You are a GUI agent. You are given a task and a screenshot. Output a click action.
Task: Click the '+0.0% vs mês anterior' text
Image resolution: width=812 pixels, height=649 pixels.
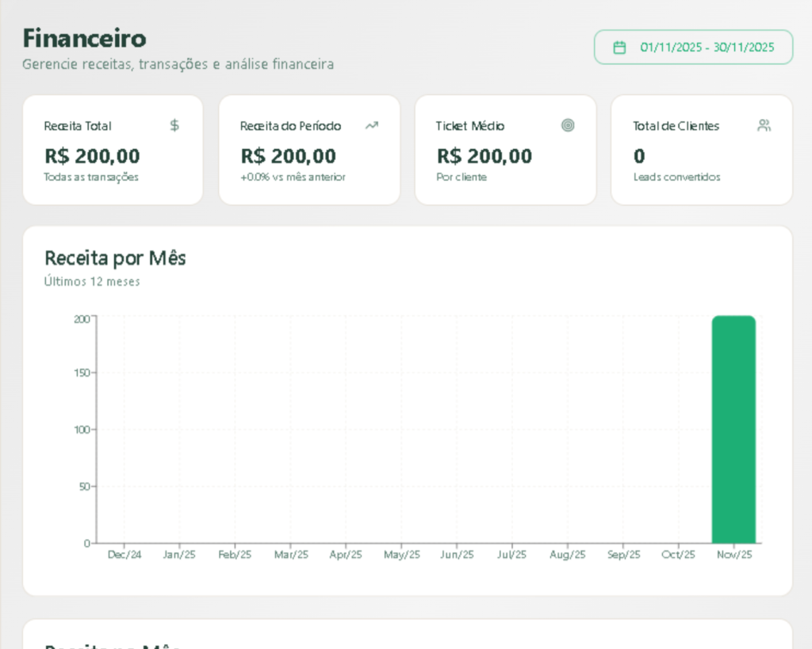pos(293,178)
